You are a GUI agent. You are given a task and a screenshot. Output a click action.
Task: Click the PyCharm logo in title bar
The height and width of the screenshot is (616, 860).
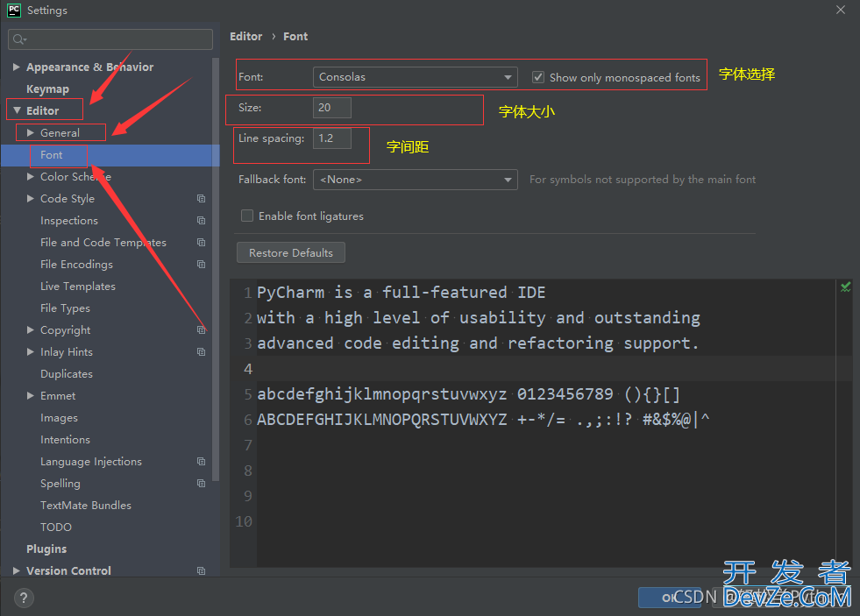pos(14,10)
